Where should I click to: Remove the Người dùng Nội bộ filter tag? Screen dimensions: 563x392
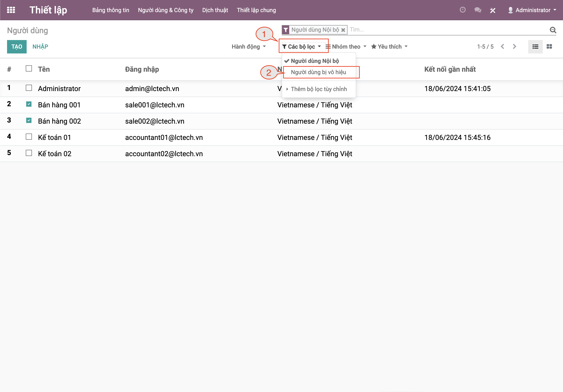point(343,30)
